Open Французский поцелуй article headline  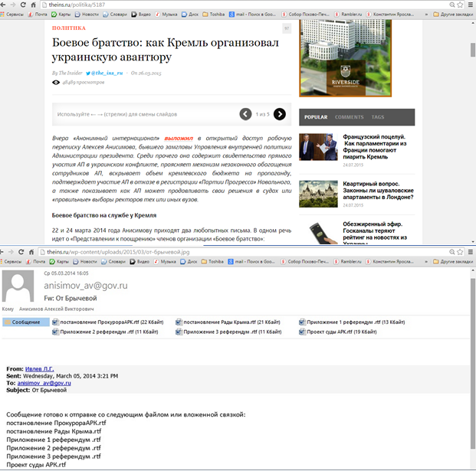[375, 147]
